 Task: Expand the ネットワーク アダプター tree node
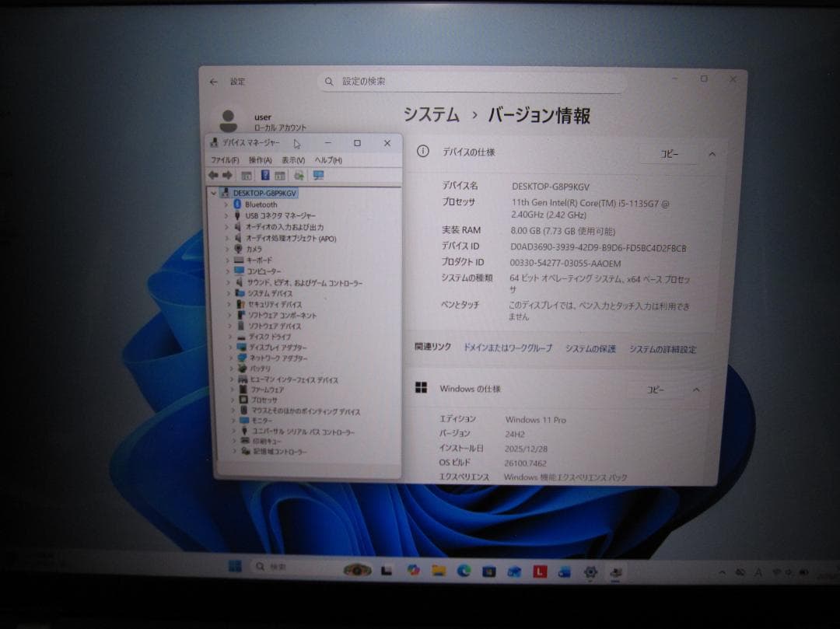tap(229, 358)
